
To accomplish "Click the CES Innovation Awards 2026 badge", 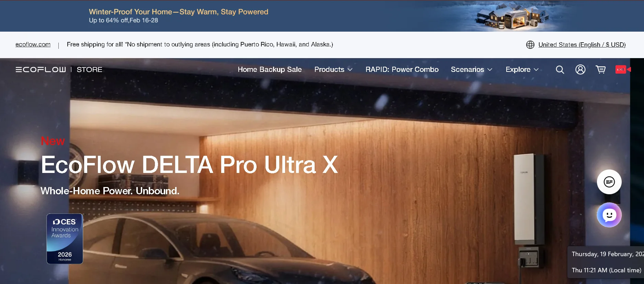I will tap(65, 239).
